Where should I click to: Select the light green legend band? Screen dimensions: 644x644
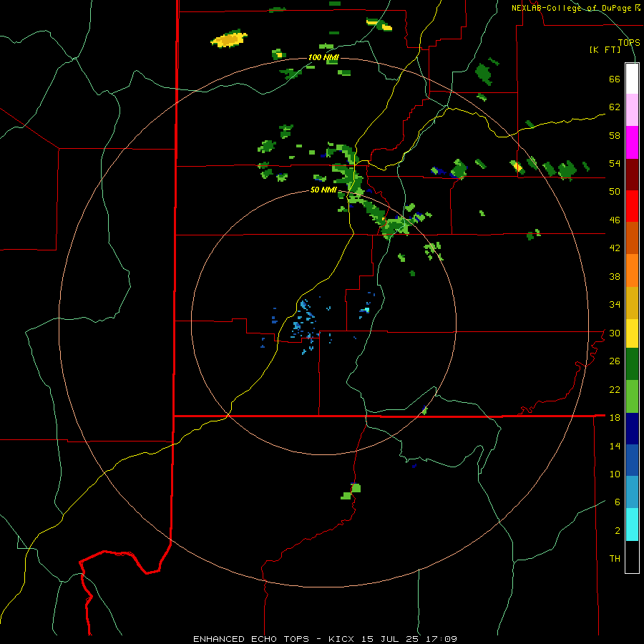[x=632, y=396]
